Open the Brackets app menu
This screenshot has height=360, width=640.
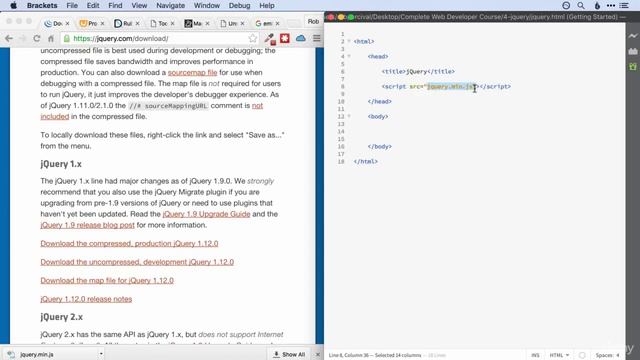coord(42,5)
